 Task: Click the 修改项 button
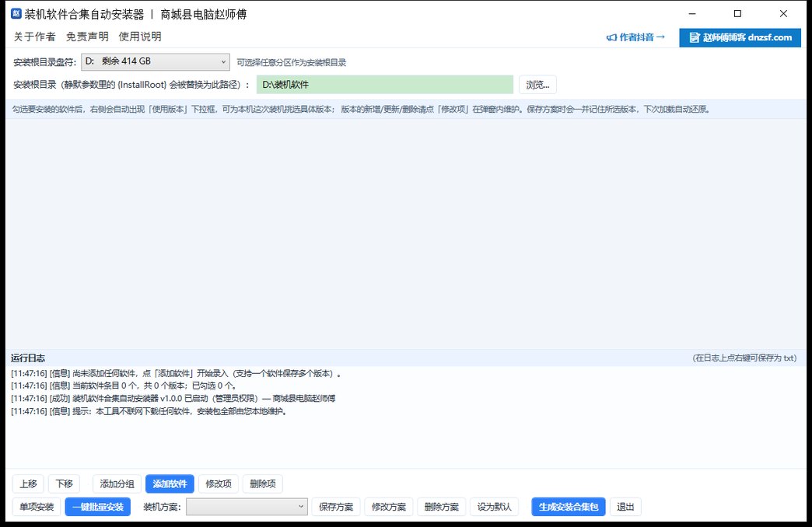219,484
